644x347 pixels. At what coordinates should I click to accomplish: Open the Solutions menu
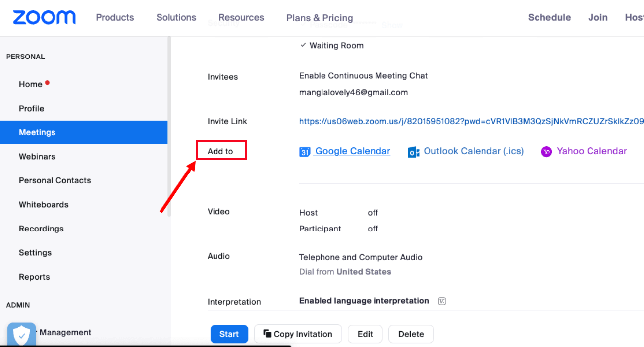(x=176, y=17)
